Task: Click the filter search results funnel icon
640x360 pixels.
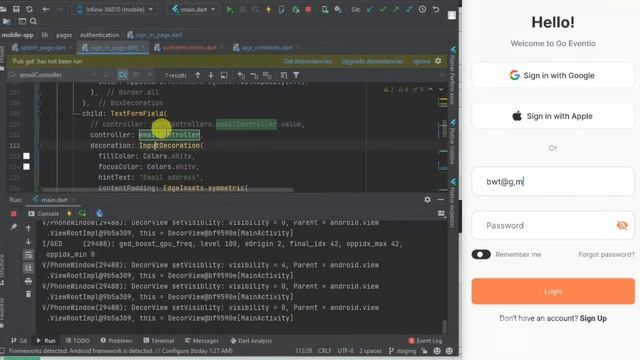Action: [296, 75]
